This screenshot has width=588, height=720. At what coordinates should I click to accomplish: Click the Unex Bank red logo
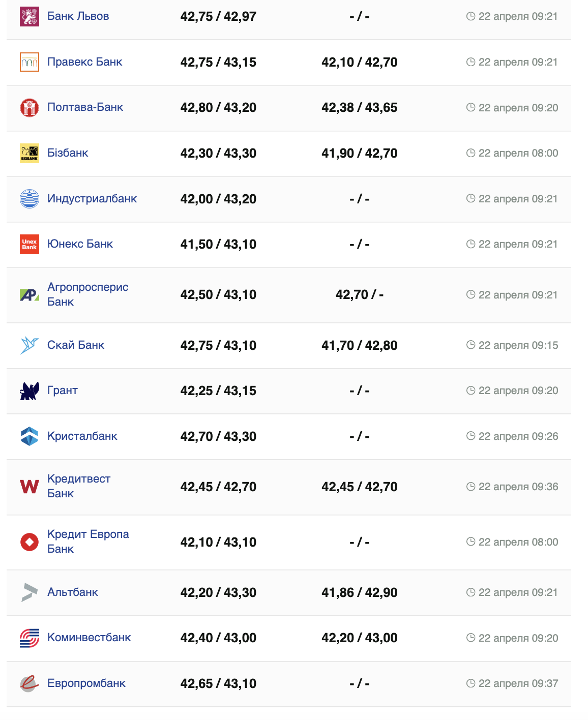pos(30,244)
